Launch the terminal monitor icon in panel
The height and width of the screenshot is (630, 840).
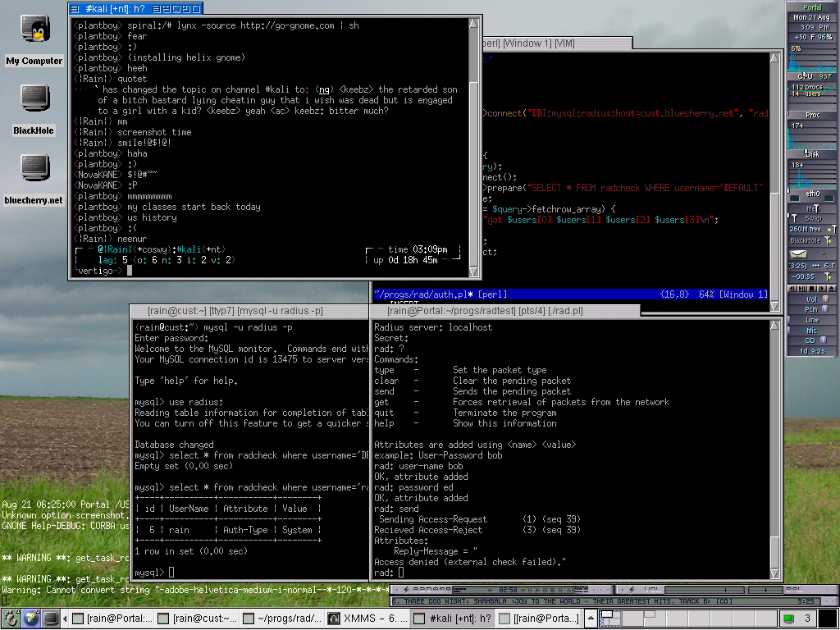click(x=51, y=619)
